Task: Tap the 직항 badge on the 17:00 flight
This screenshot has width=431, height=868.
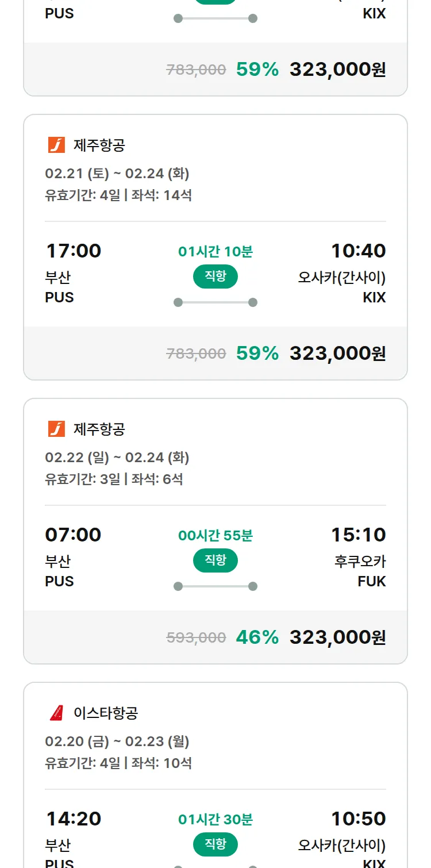Action: (x=215, y=276)
